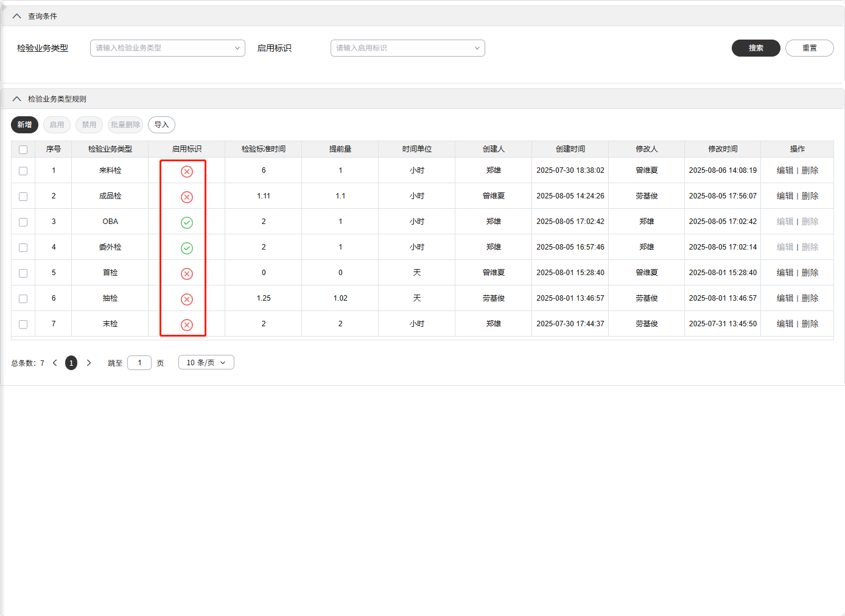Collapse the 查询条件 section
845x616 pixels.
(x=17, y=16)
